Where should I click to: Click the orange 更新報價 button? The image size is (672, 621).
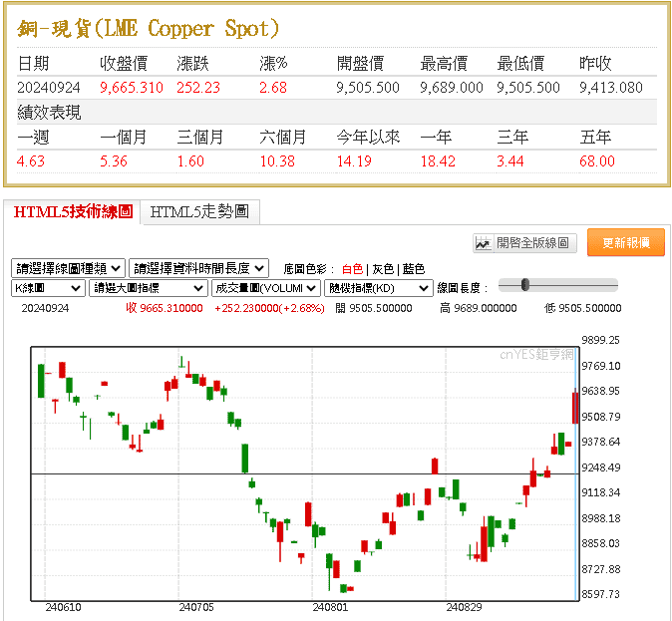[x=626, y=242]
